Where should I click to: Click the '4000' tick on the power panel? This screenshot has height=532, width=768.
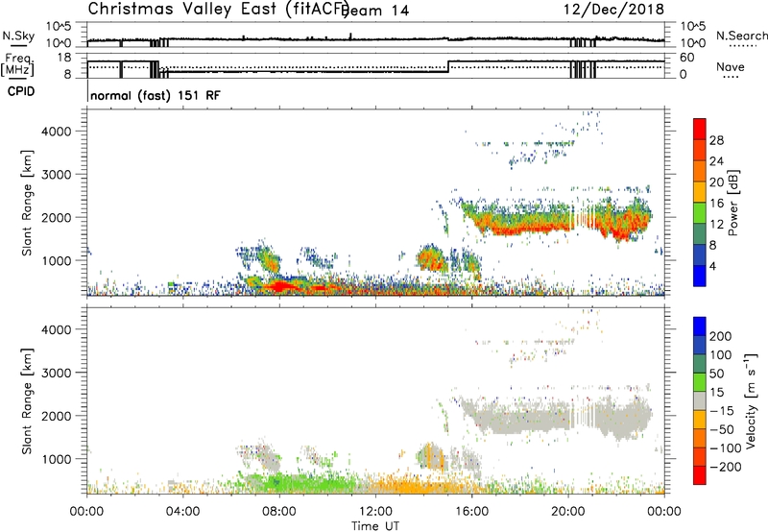[x=57, y=132]
